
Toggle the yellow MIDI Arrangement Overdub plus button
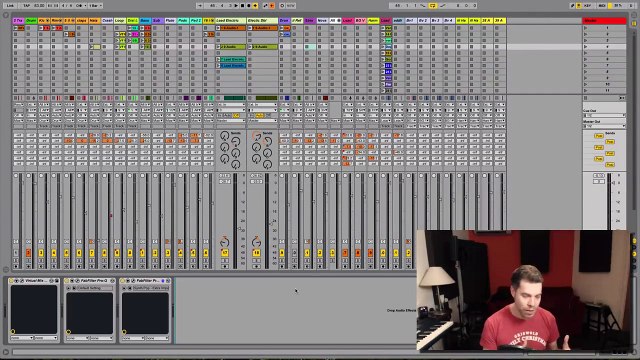[255, 6]
